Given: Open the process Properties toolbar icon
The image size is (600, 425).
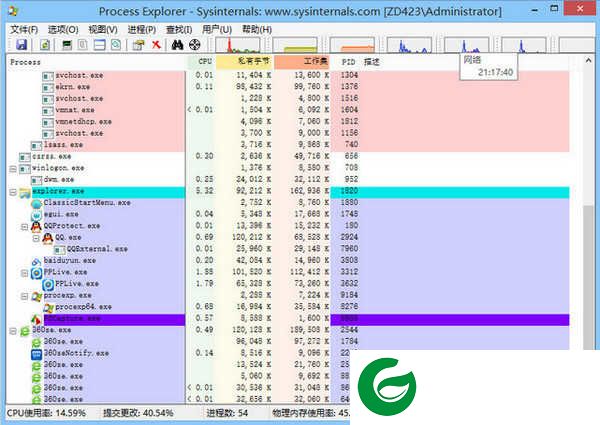Looking at the screenshot, I should point(138,45).
